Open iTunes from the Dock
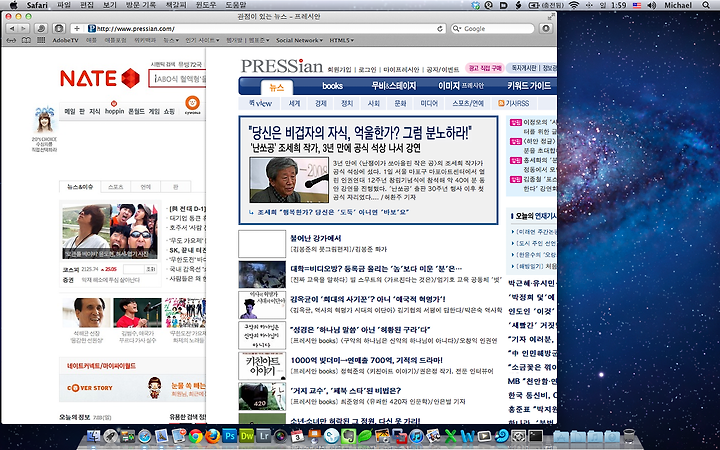The width and height of the screenshot is (720, 450). coord(416,435)
